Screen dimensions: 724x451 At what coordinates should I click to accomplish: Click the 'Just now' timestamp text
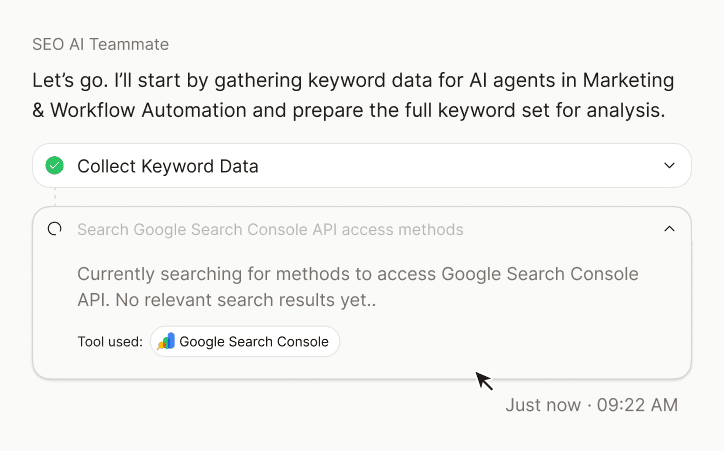coord(543,405)
